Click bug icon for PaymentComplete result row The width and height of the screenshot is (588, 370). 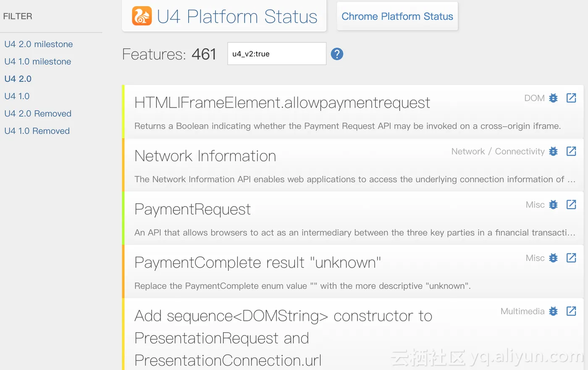point(554,258)
